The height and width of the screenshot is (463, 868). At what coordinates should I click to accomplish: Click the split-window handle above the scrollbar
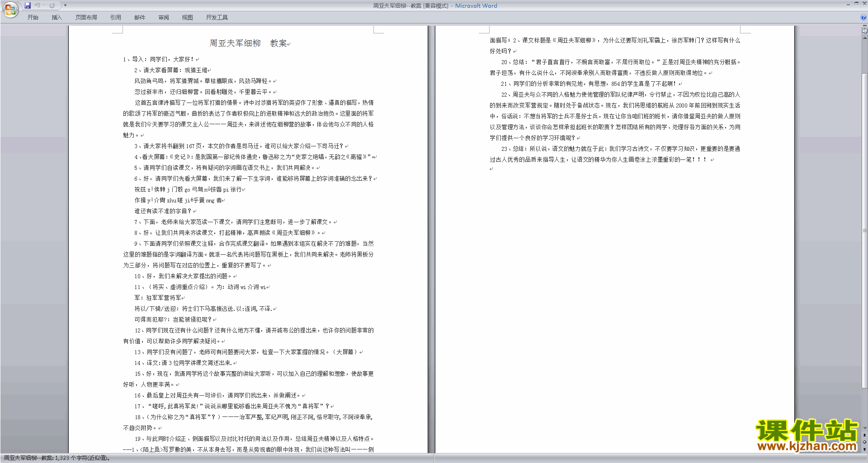864,26
